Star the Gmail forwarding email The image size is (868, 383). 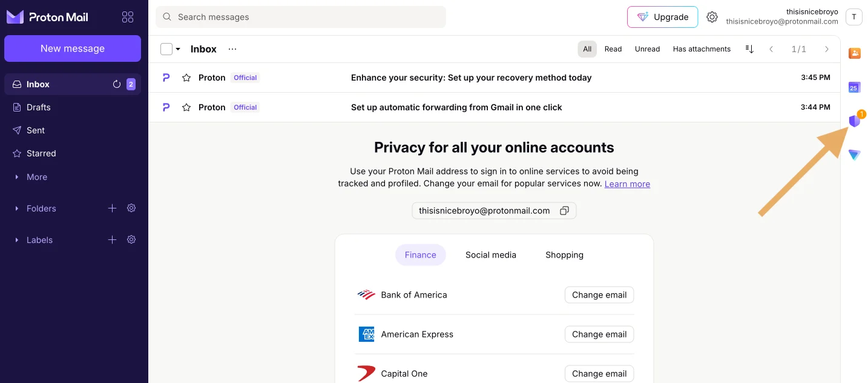(186, 107)
